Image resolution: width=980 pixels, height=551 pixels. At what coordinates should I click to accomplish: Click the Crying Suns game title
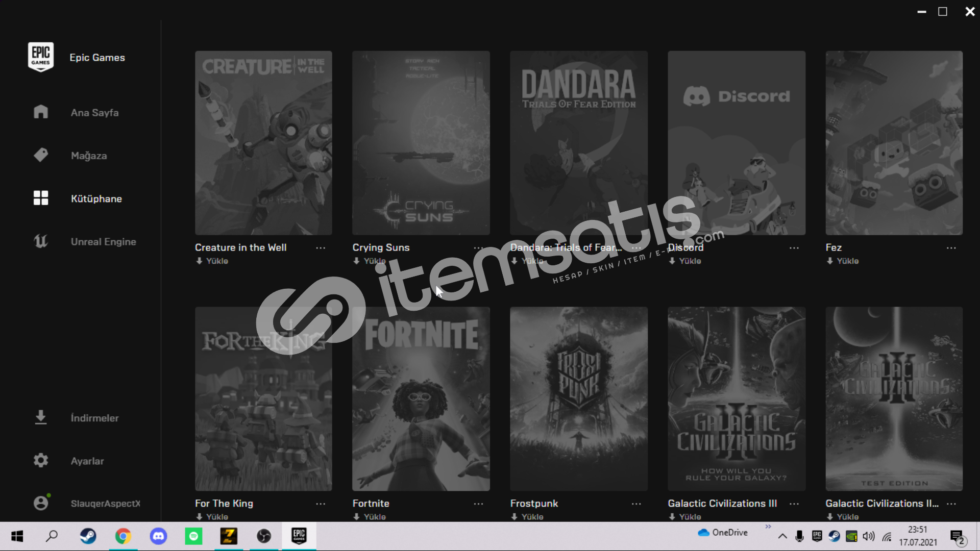pyautogui.click(x=381, y=247)
